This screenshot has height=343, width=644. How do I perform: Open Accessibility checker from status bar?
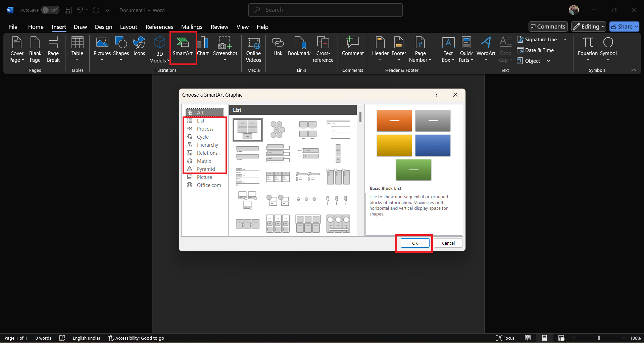pyautogui.click(x=136, y=338)
